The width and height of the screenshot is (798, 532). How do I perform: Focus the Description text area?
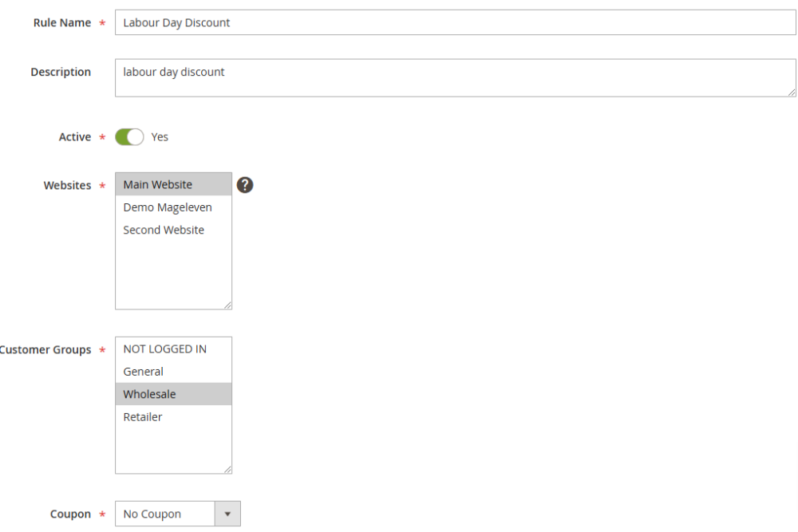click(x=455, y=77)
